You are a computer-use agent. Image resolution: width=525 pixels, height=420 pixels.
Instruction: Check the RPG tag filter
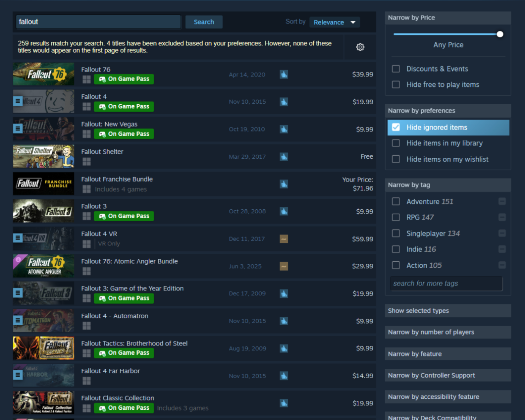coord(396,218)
